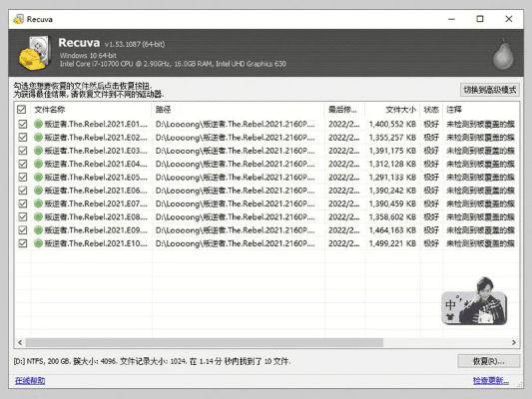
Task: Sort by 状态 column header
Action: 431,110
